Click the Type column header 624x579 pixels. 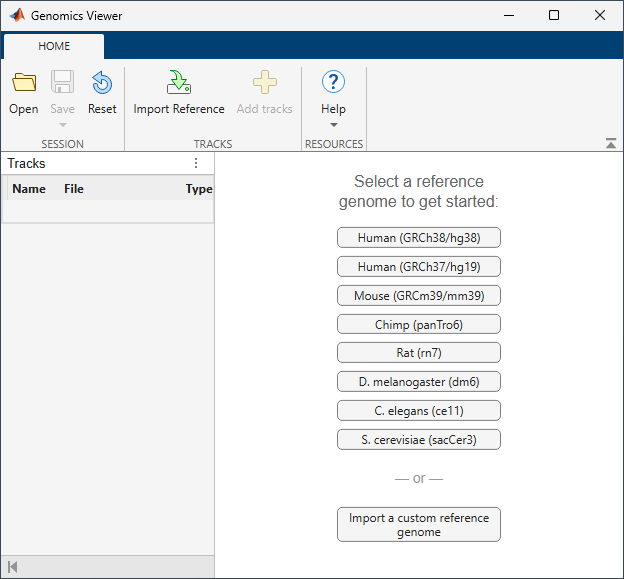pos(199,189)
